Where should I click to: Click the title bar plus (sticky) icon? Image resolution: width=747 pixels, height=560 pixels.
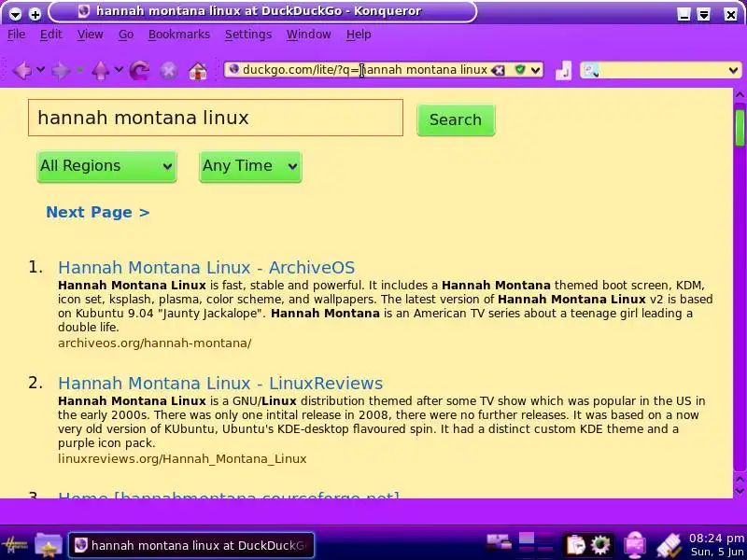click(35, 14)
